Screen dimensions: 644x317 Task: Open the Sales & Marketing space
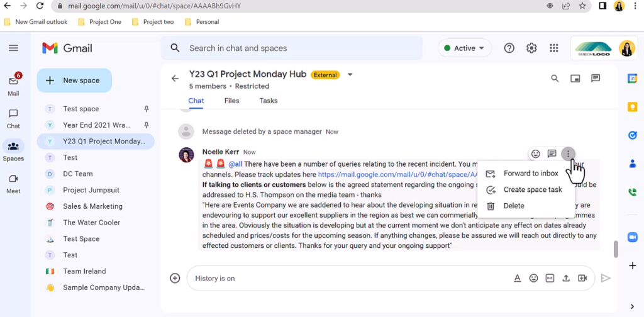(x=96, y=206)
